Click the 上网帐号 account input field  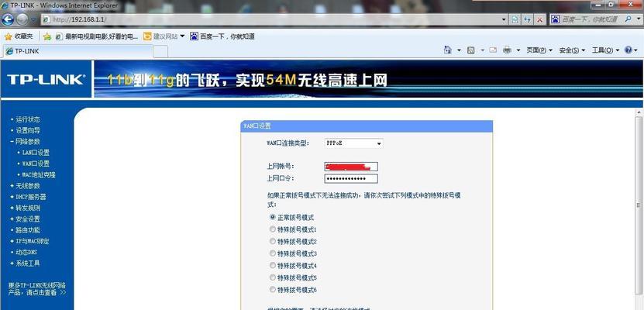click(351, 167)
